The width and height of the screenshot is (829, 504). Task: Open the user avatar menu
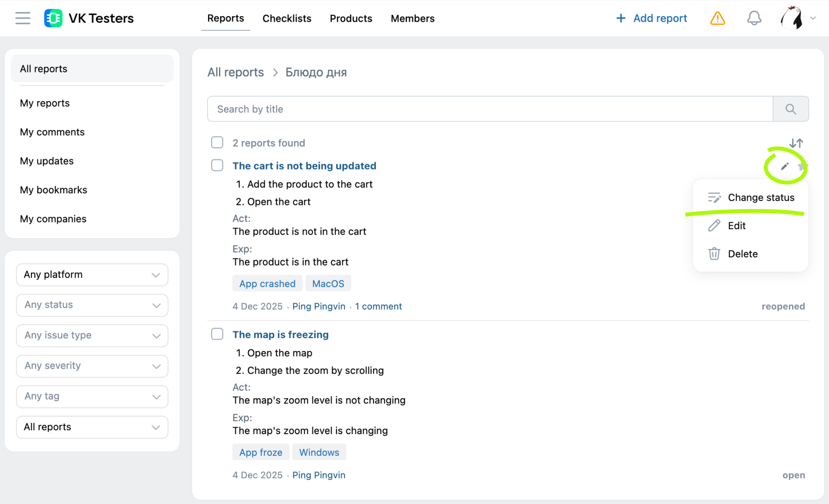coord(792,18)
